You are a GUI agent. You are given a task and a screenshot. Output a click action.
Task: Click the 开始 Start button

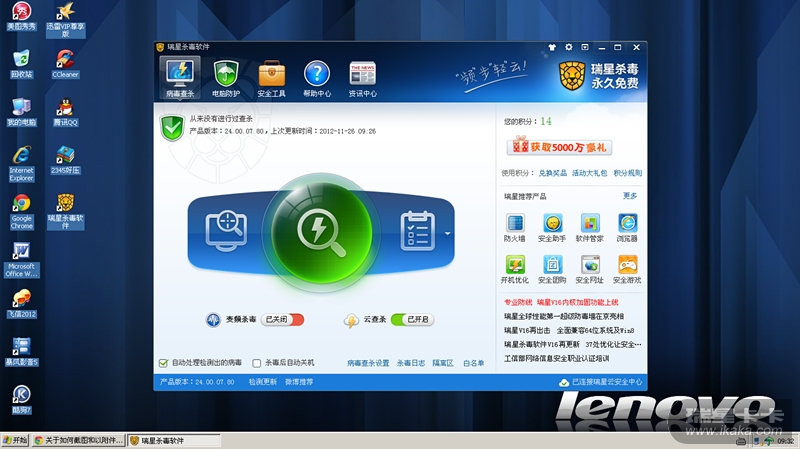click(15, 440)
